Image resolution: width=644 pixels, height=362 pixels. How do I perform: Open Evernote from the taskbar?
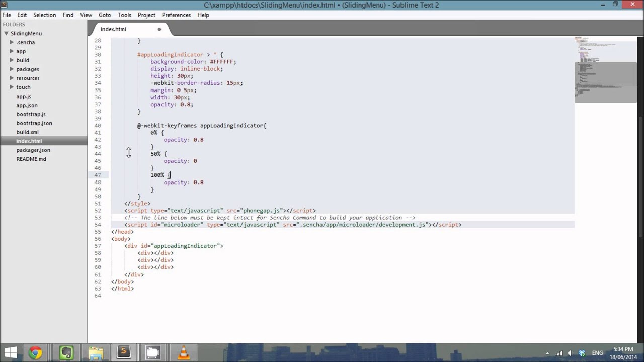66,353
